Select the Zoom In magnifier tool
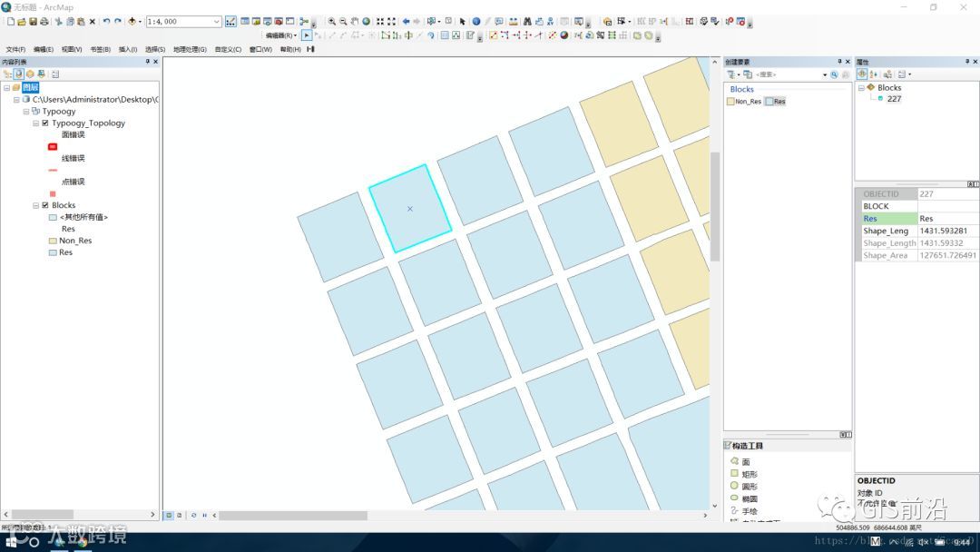Image resolution: width=980 pixels, height=552 pixels. coord(332,21)
